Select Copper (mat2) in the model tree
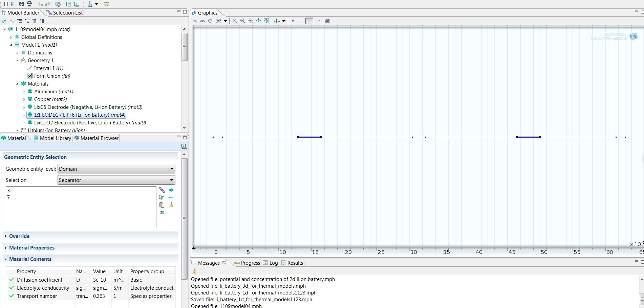 click(50, 99)
